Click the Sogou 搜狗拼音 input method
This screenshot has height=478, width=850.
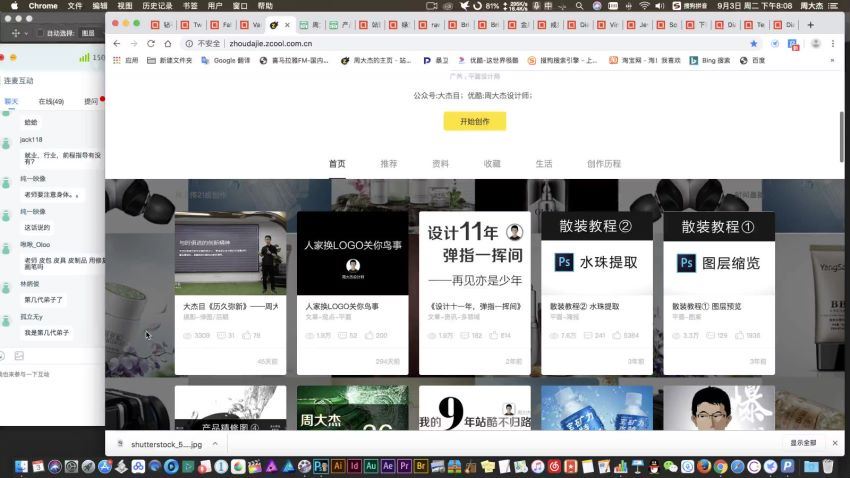pos(691,5)
